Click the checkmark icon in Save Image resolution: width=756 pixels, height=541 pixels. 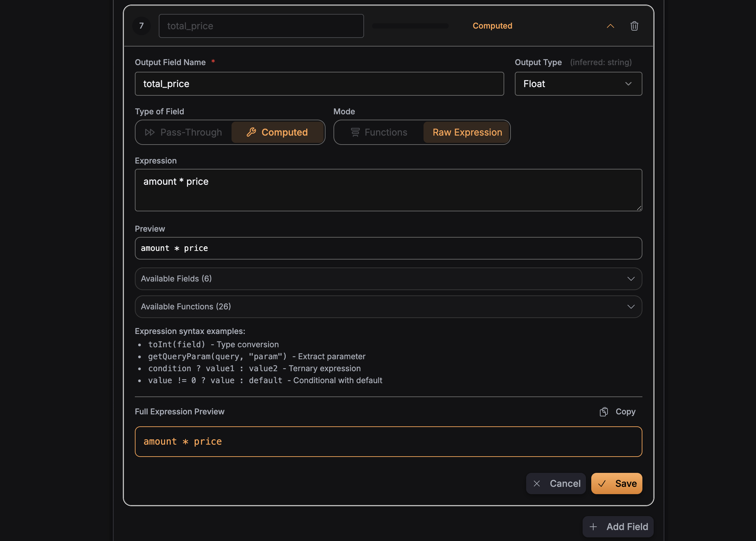[602, 484]
